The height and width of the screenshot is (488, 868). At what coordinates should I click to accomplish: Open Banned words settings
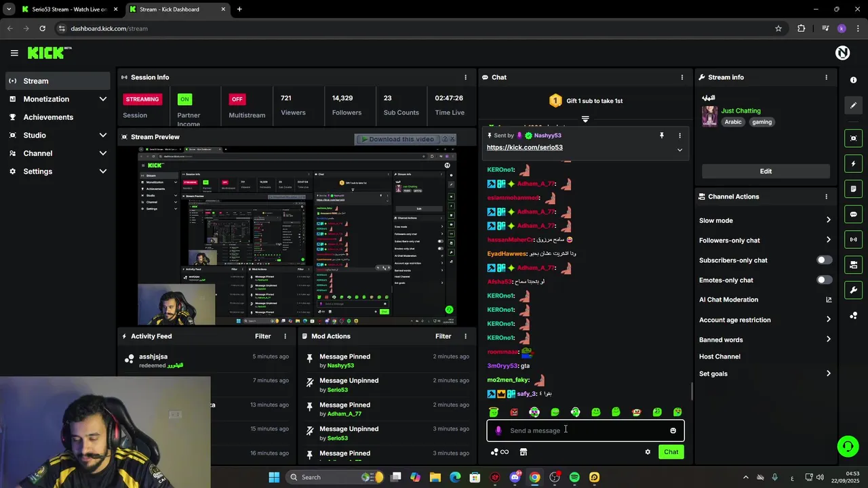766,340
